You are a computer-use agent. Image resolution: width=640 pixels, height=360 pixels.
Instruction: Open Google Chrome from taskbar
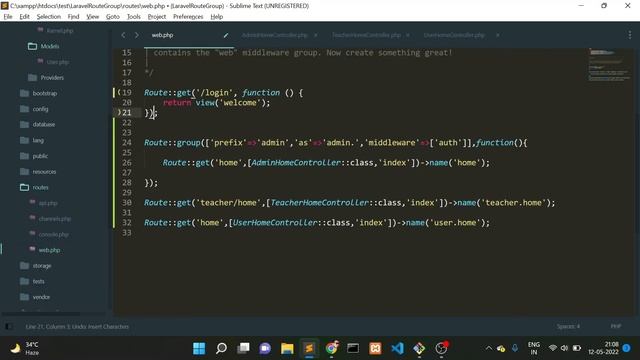(331, 348)
